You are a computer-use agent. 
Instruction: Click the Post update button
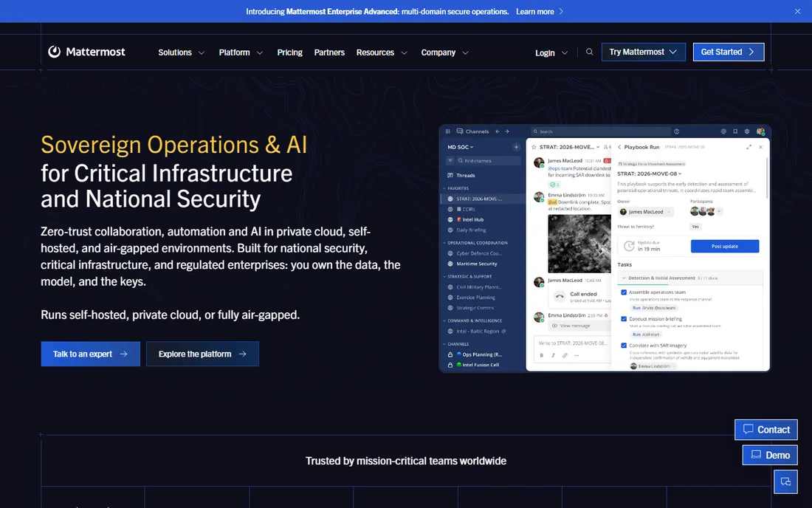coord(725,246)
